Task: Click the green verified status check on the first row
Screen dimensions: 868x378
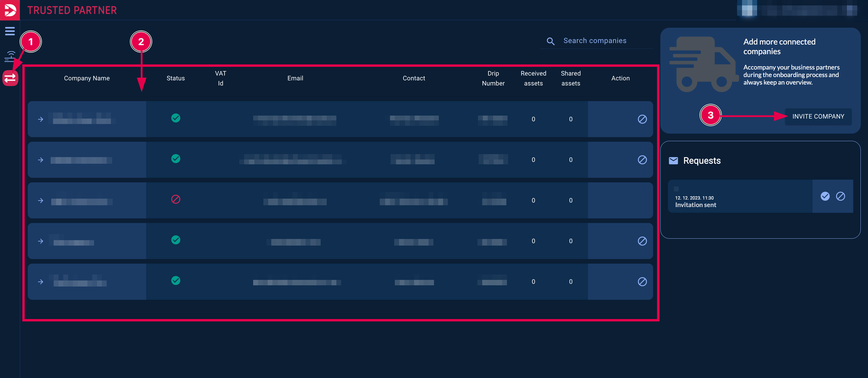Action: click(175, 118)
